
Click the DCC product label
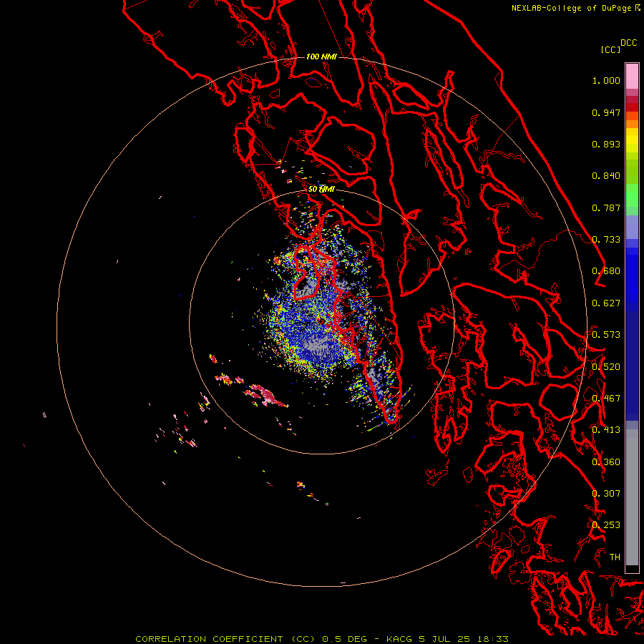pos(629,43)
